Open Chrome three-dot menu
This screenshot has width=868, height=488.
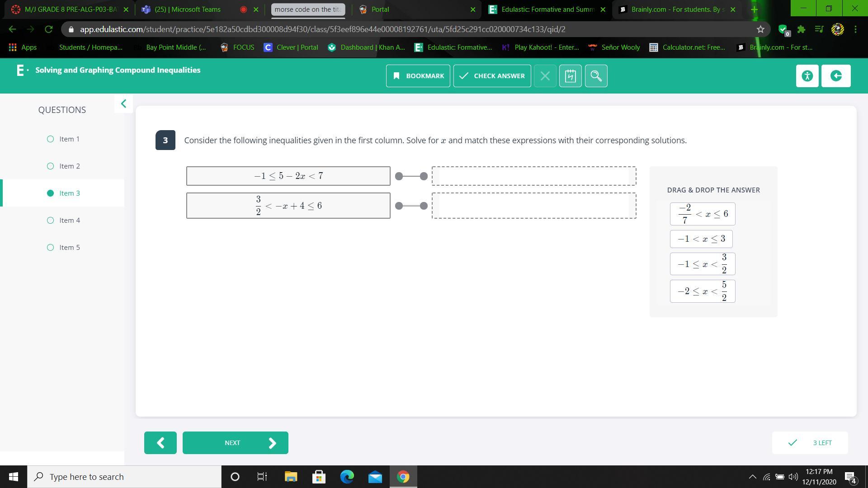[855, 29]
